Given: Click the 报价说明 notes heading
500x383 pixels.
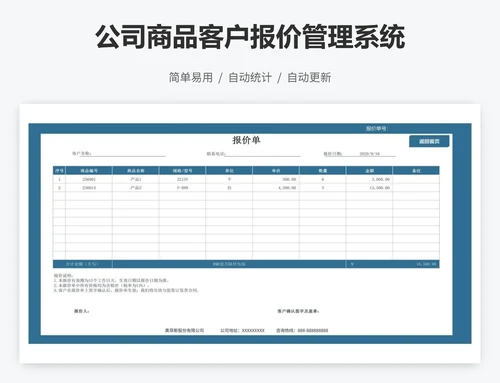Looking at the screenshot, I should pos(64,276).
